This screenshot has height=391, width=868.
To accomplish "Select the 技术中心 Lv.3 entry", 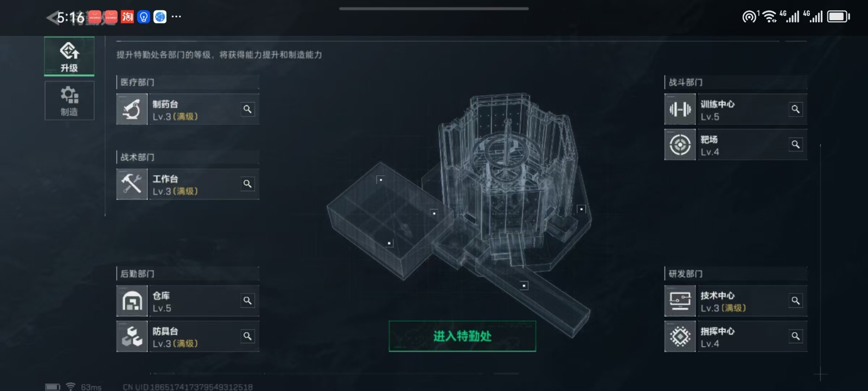I will (736, 301).
